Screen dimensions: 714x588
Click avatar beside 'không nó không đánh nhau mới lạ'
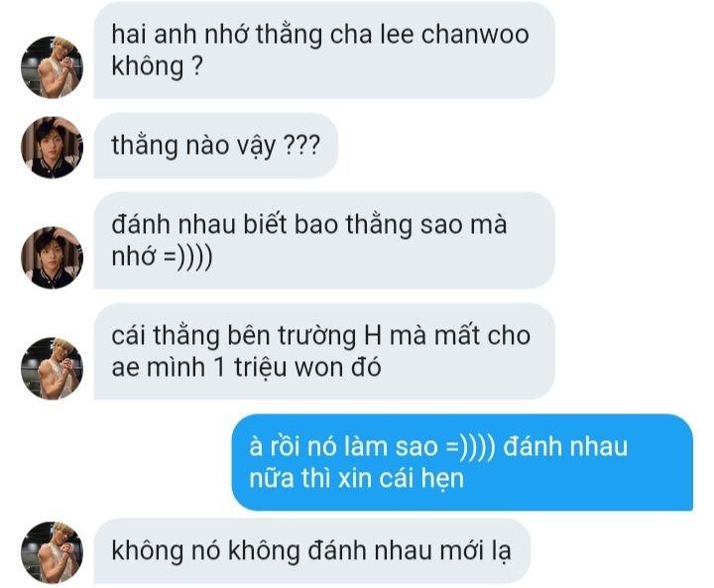pos(52,552)
